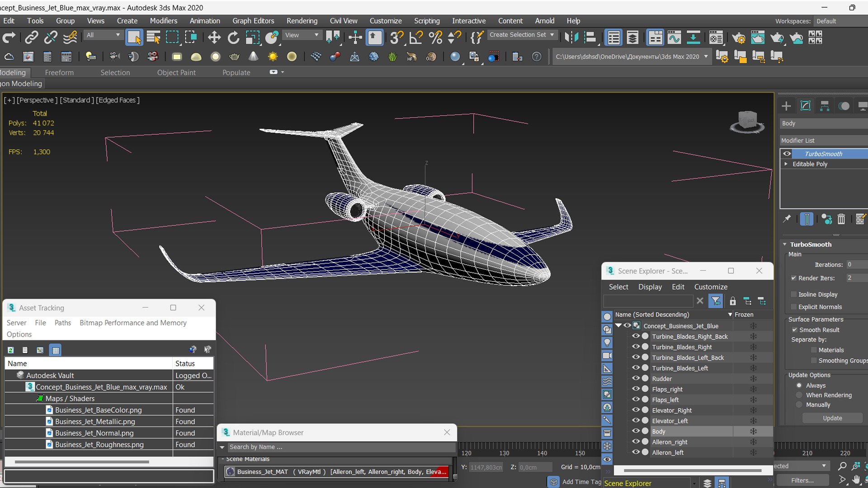The width and height of the screenshot is (868, 488).
Task: Click the Iterations value field
Action: pos(856,264)
